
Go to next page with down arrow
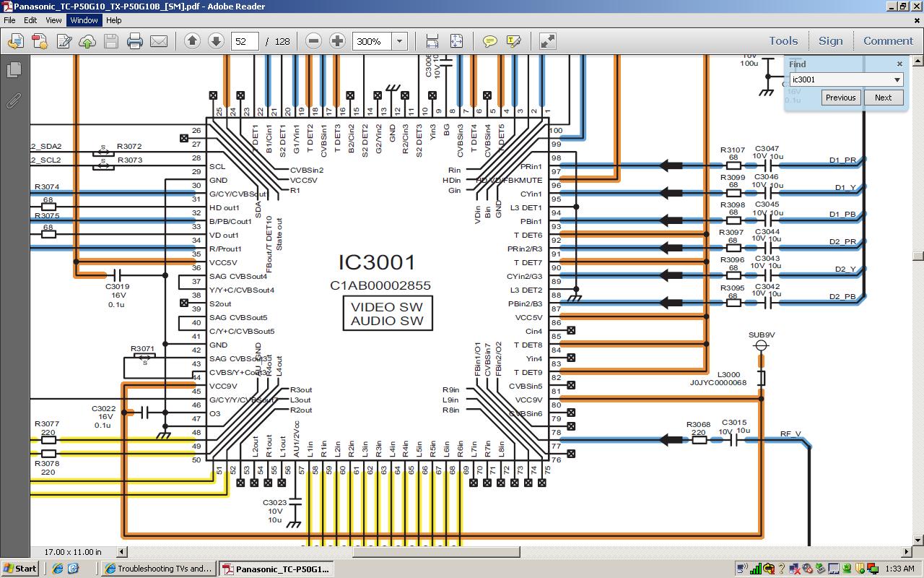(216, 41)
